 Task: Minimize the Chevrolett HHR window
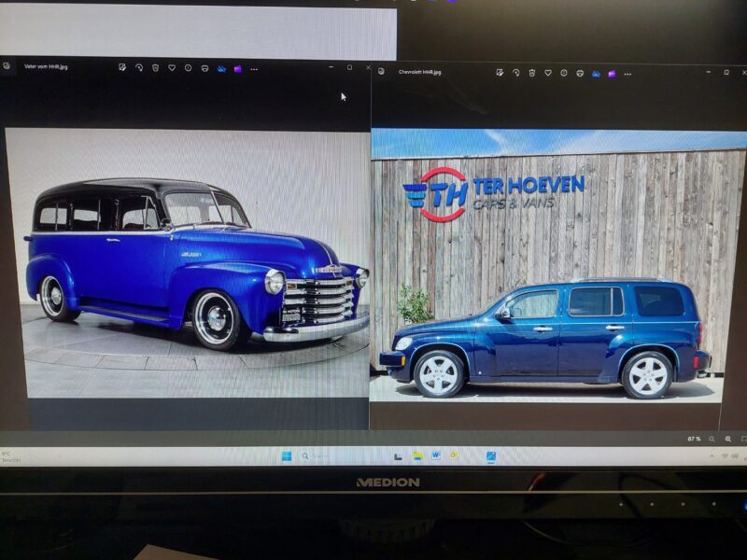tap(709, 72)
